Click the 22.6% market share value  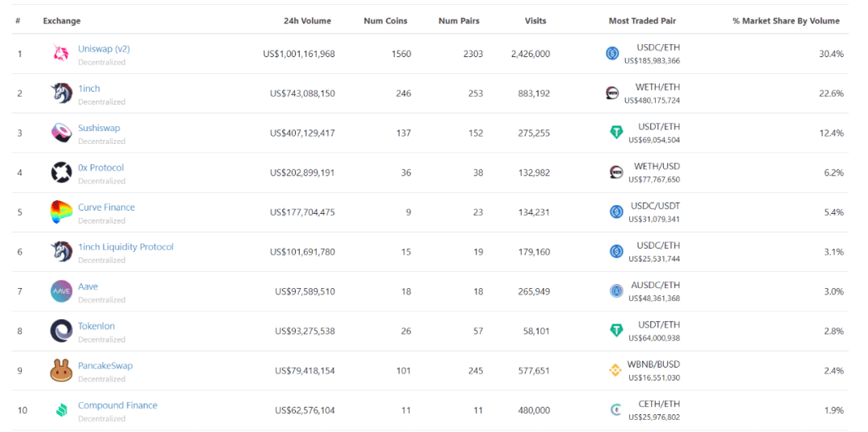(832, 93)
